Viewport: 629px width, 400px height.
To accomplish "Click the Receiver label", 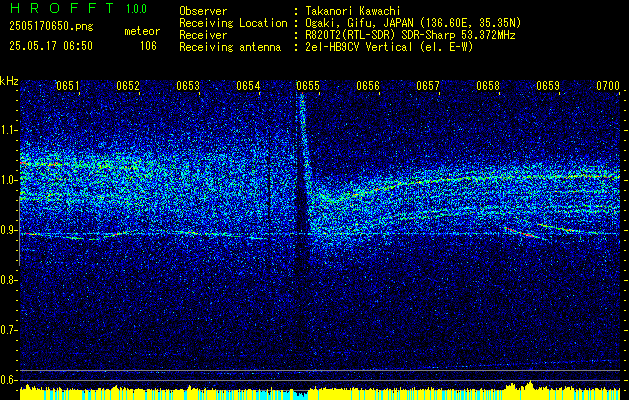I will click(x=203, y=35).
